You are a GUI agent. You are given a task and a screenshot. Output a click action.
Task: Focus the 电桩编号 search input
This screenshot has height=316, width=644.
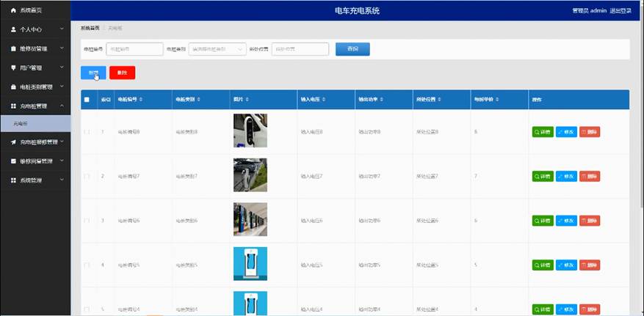[134, 49]
